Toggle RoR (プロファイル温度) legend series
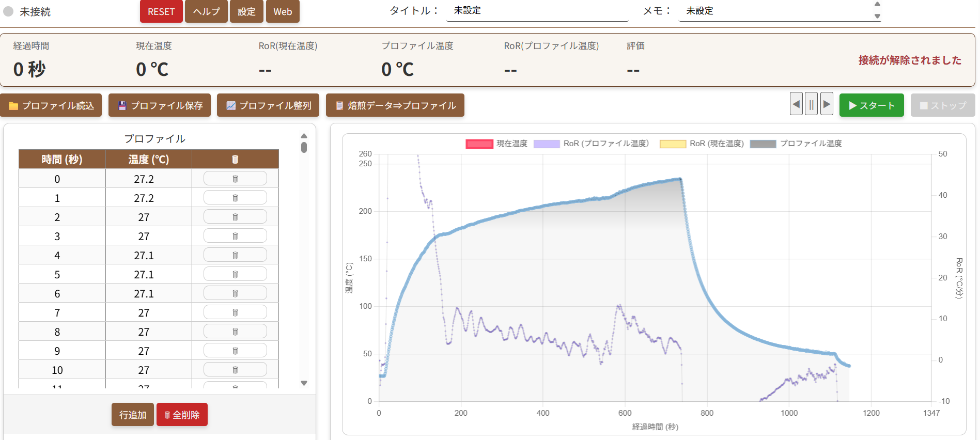The height and width of the screenshot is (440, 980). tap(591, 144)
